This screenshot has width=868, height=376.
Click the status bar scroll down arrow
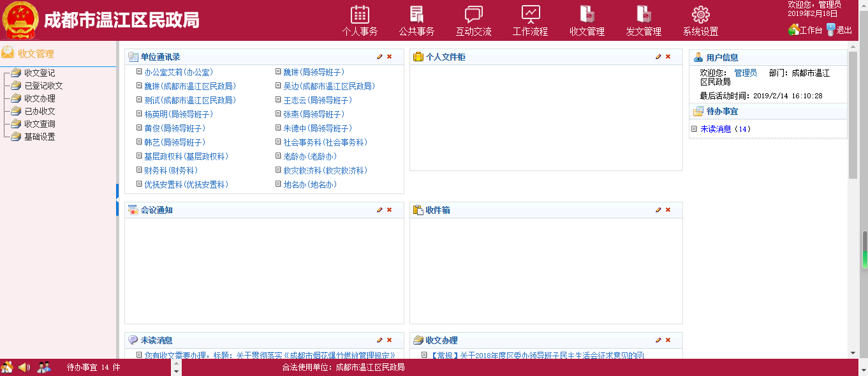click(x=177, y=370)
